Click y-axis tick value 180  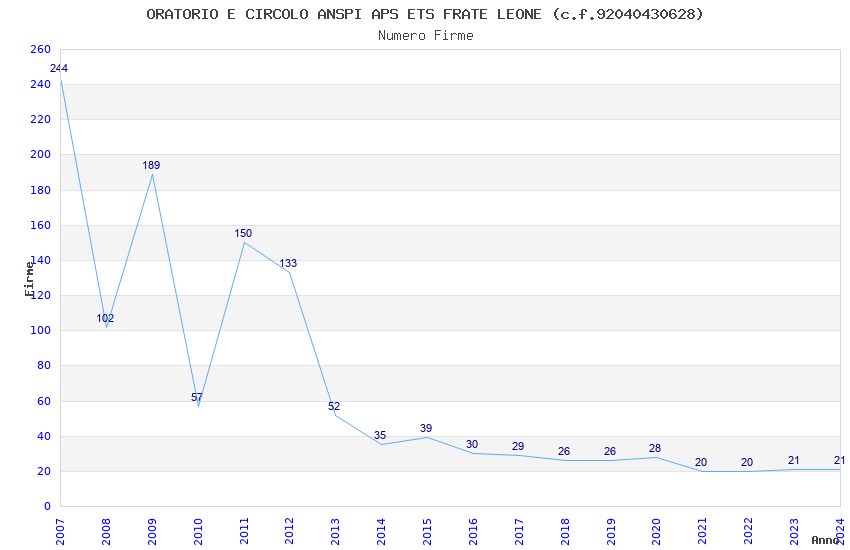[41, 190]
